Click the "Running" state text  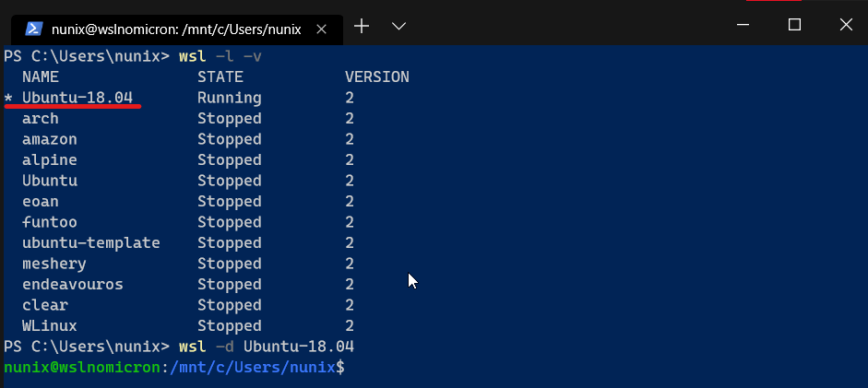(230, 98)
